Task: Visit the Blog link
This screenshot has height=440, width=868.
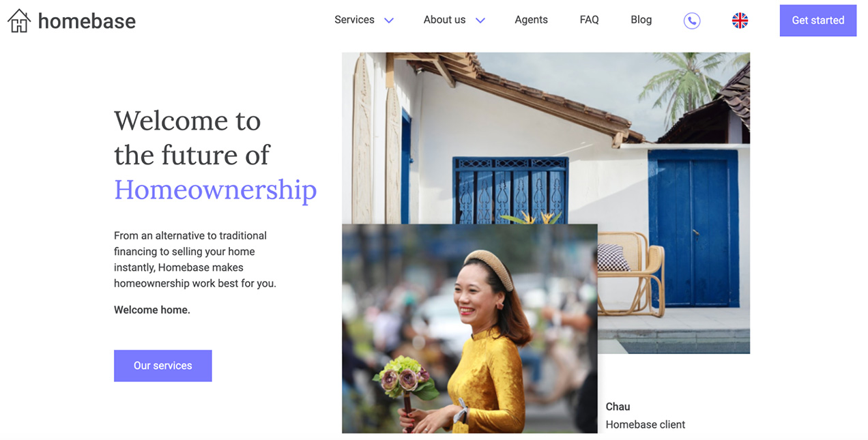Action: coord(641,20)
